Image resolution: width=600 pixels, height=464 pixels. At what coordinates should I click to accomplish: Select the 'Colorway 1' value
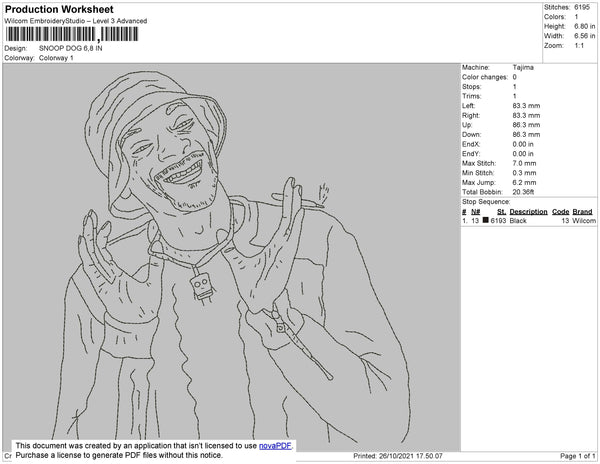56,58
